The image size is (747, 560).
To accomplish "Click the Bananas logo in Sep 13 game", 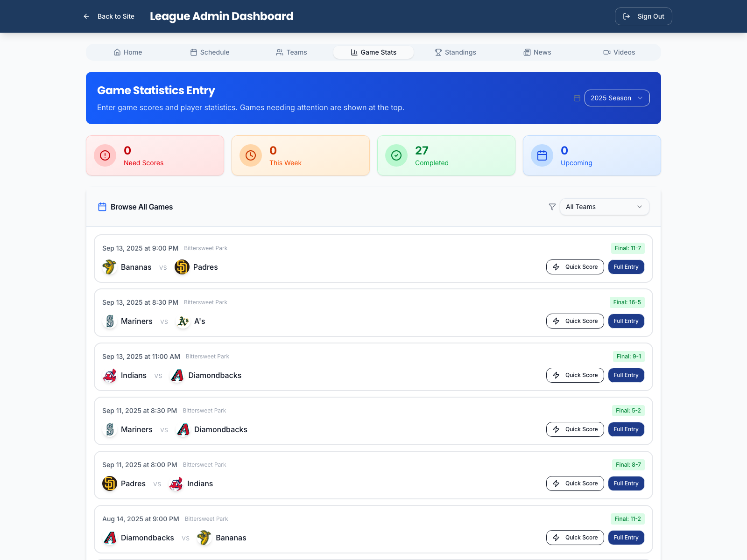I will click(110, 267).
